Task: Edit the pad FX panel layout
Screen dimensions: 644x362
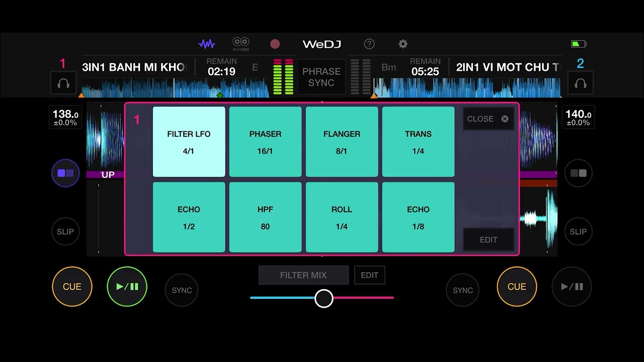Action: [x=488, y=240]
